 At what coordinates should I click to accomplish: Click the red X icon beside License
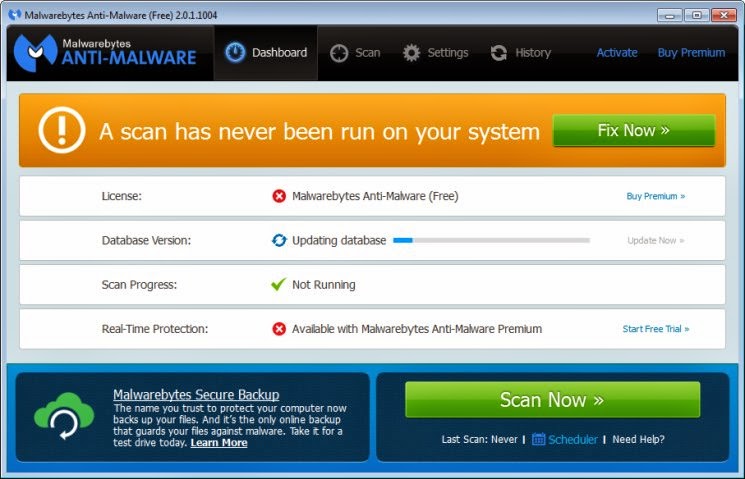[279, 196]
